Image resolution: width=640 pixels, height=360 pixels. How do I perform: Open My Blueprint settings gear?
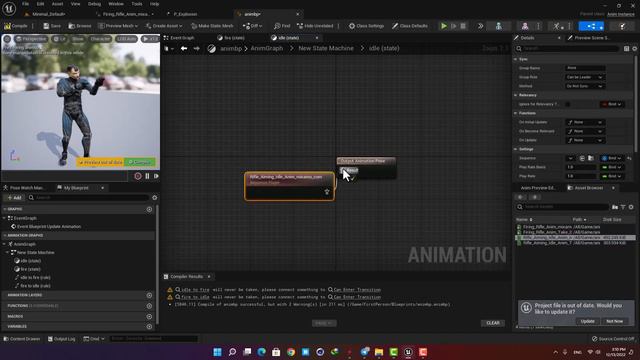tap(155, 198)
